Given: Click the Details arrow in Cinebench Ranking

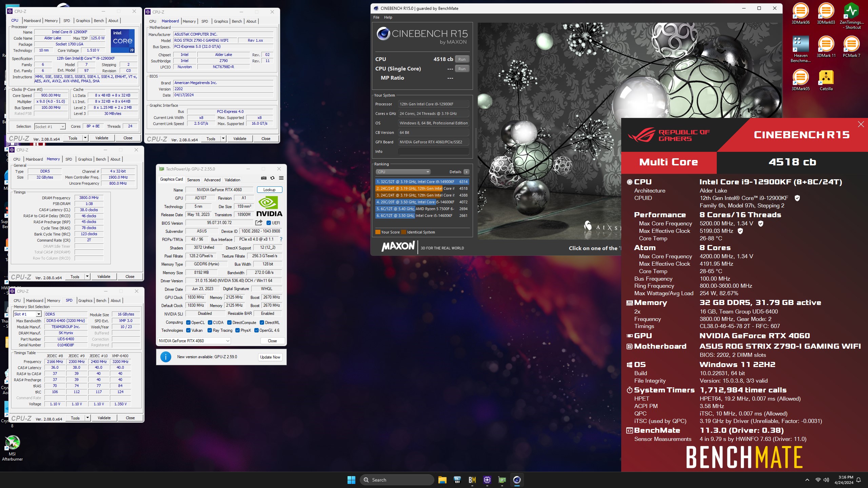Looking at the screenshot, I should [x=467, y=172].
